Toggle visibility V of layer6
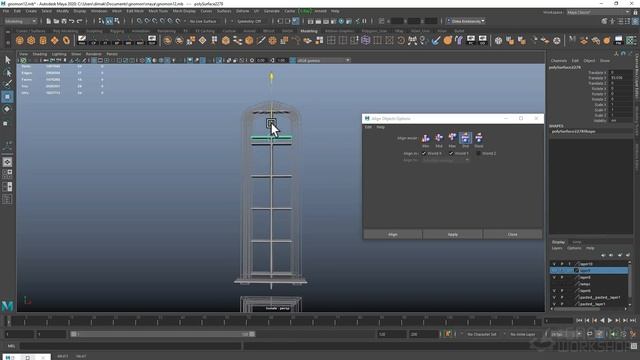This screenshot has height=360, width=640. click(x=554, y=291)
